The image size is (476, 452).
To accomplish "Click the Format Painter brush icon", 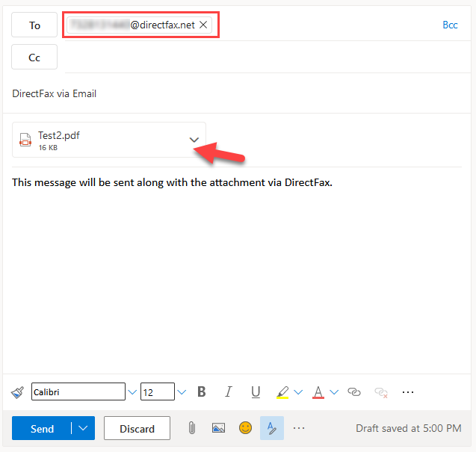I will click(x=18, y=391).
